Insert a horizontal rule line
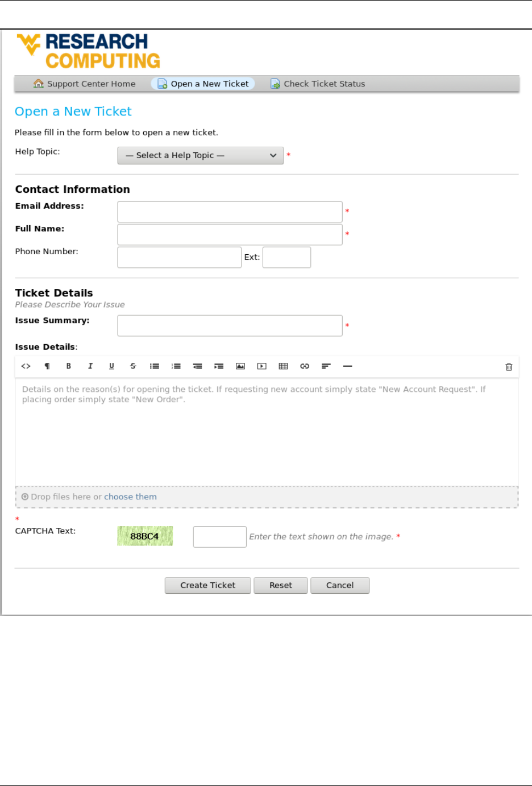Image resolution: width=532 pixels, height=786 pixels. pos(348,366)
